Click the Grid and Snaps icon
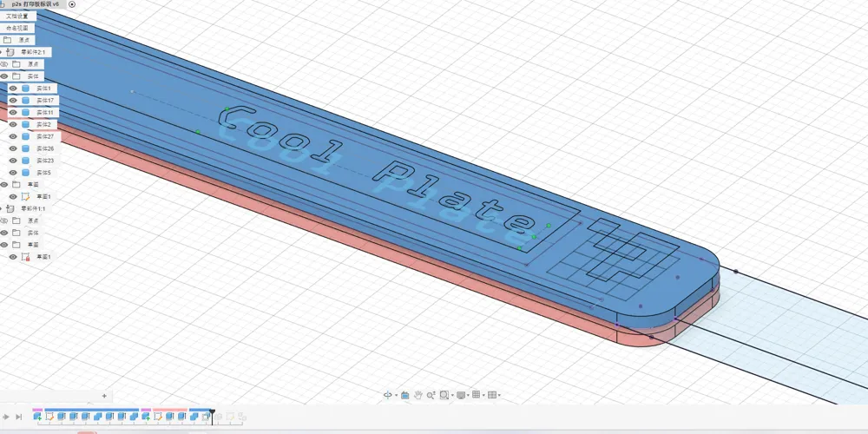Image resolution: width=868 pixels, height=434 pixels. (x=476, y=395)
